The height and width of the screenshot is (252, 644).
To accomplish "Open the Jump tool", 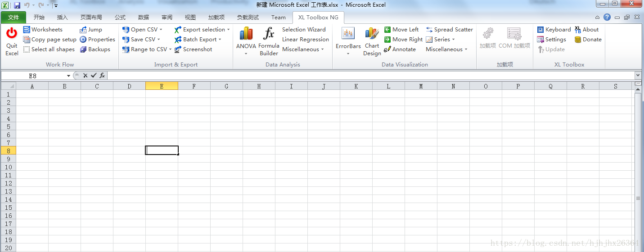I will coord(91,29).
